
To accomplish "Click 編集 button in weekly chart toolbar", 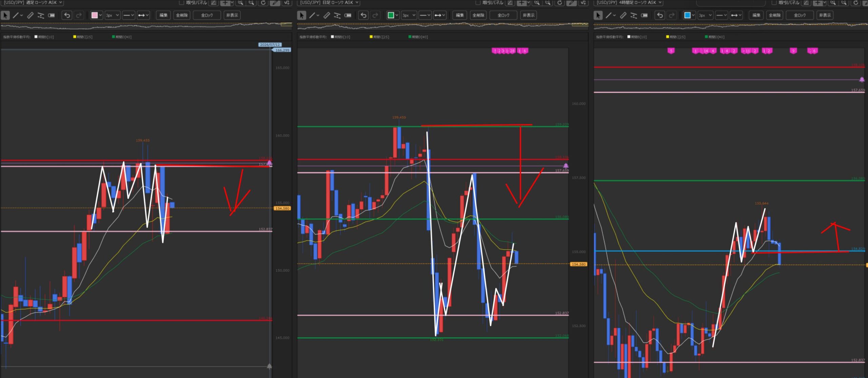I will click(x=163, y=15).
